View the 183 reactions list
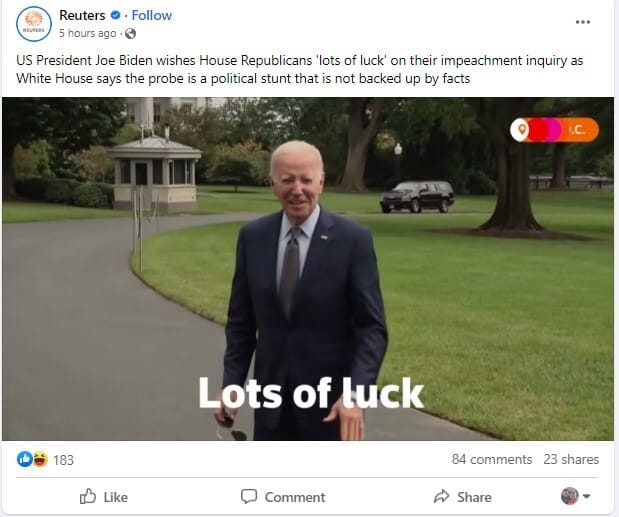Image resolution: width=619 pixels, height=517 pixels. (63, 460)
